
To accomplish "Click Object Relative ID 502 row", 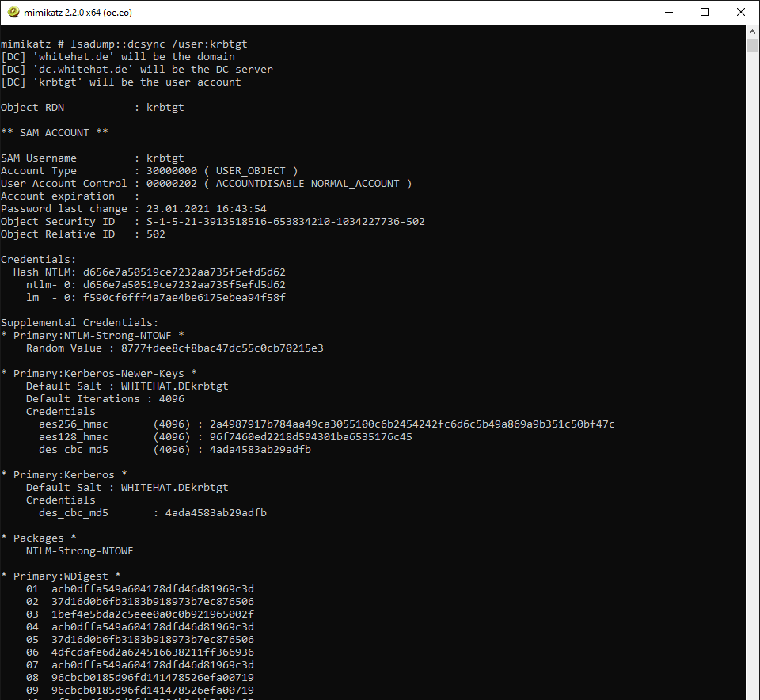I will point(83,234).
